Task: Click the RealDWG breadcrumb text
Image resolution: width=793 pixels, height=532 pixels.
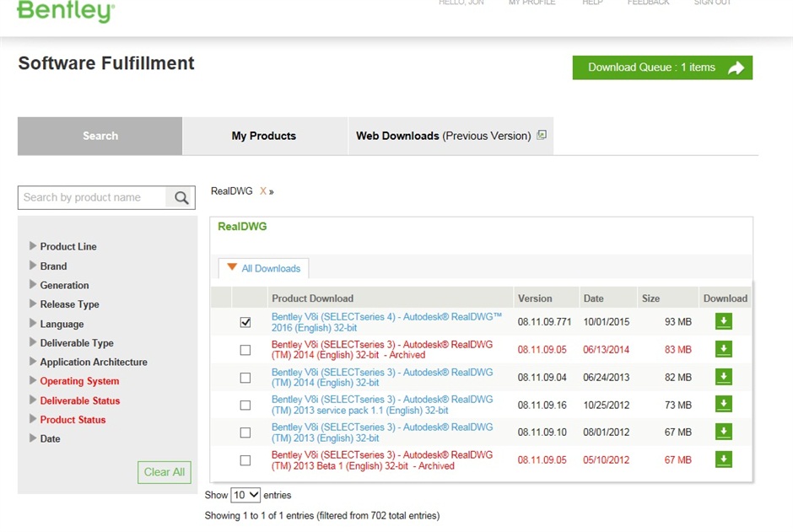Action: pos(232,191)
